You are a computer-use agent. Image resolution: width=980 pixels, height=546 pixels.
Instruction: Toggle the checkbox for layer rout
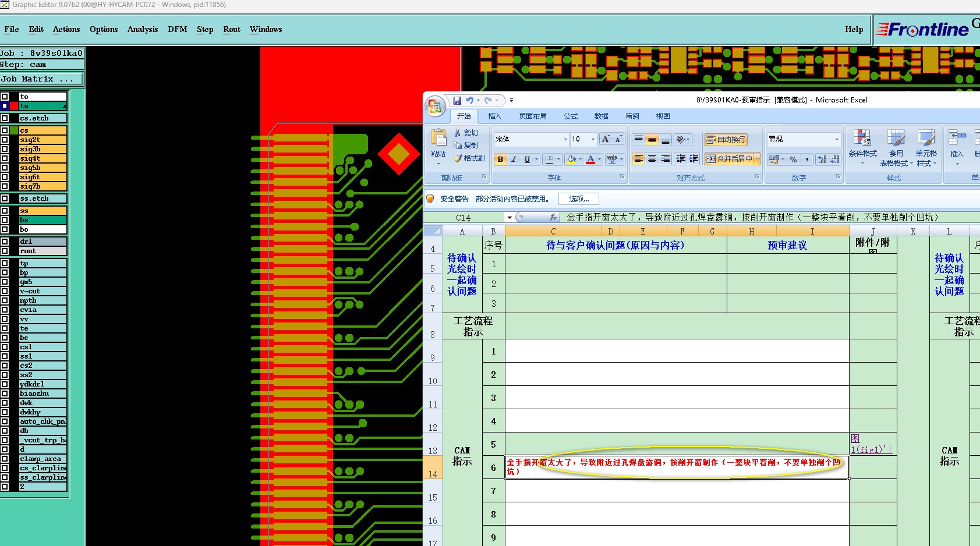(x=5, y=251)
